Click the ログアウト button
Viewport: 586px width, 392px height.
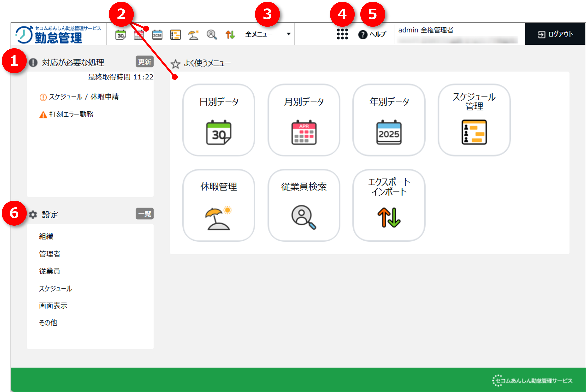pos(555,34)
